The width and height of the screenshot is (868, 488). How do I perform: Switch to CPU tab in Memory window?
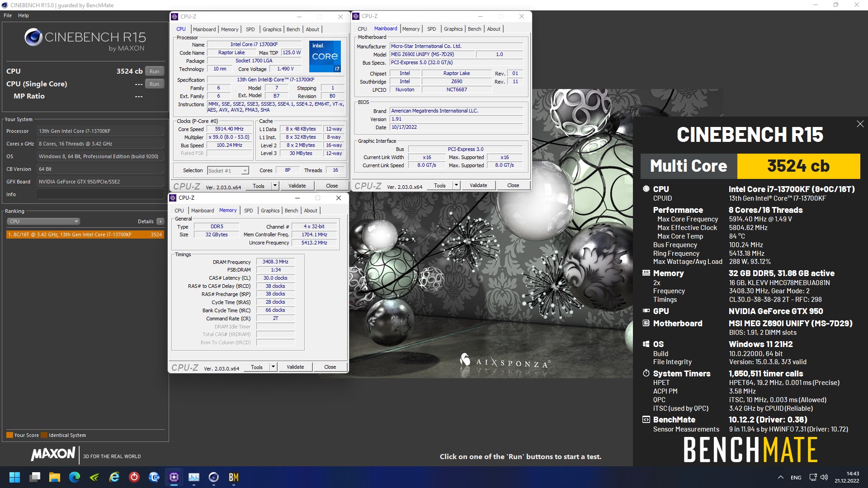pyautogui.click(x=179, y=211)
